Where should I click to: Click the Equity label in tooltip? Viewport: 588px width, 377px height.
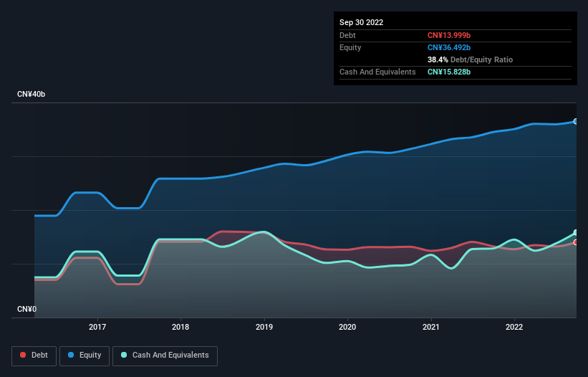click(350, 47)
